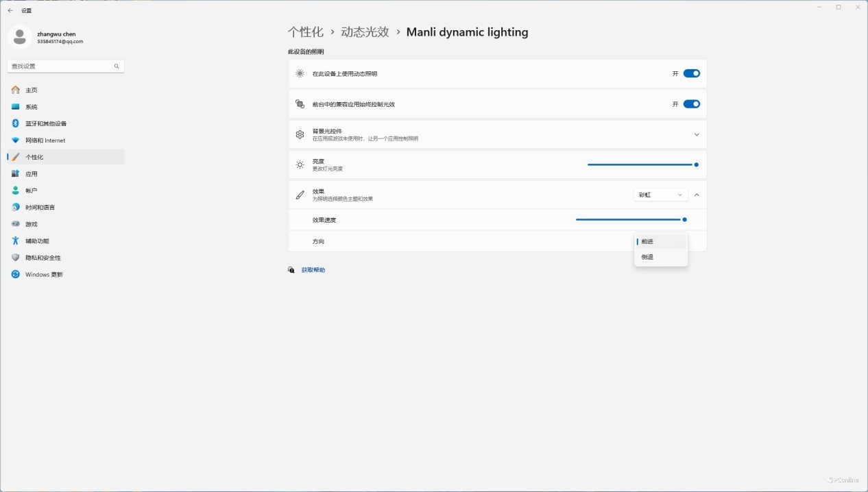Viewport: 868px width, 492px height.
Task: Click the Dynamic Lighting (动态光效) breadcrumb
Action: (365, 32)
